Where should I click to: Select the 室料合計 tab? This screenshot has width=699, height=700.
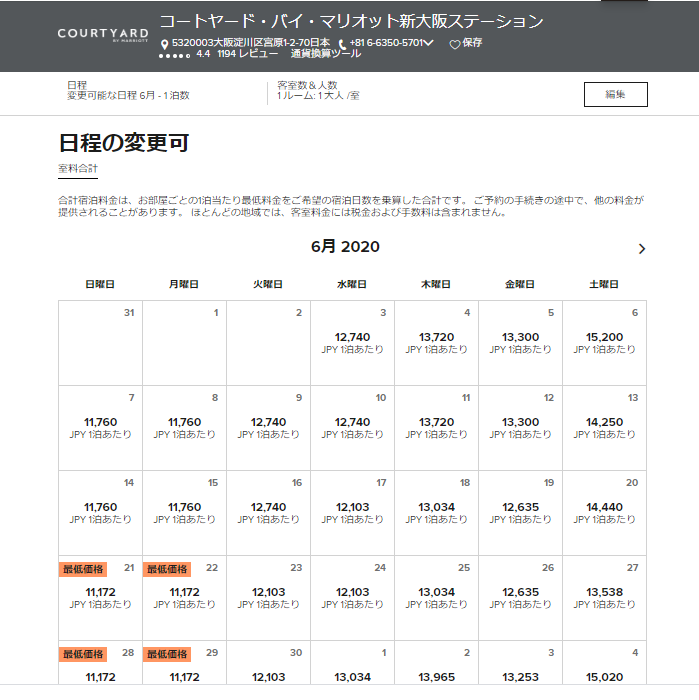click(78, 169)
